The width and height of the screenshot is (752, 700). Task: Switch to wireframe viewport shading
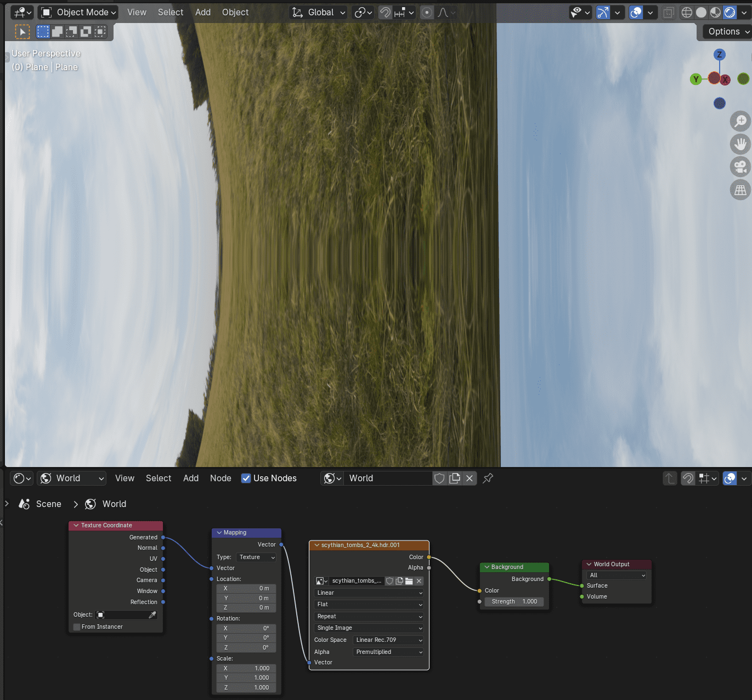(687, 12)
